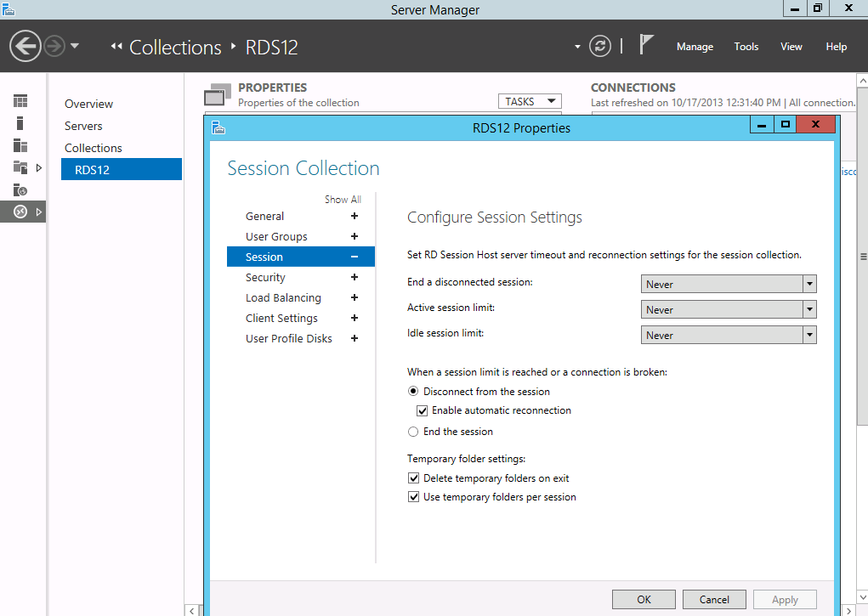
Task: Open the navigation history dropdown arrow
Action: (75, 46)
